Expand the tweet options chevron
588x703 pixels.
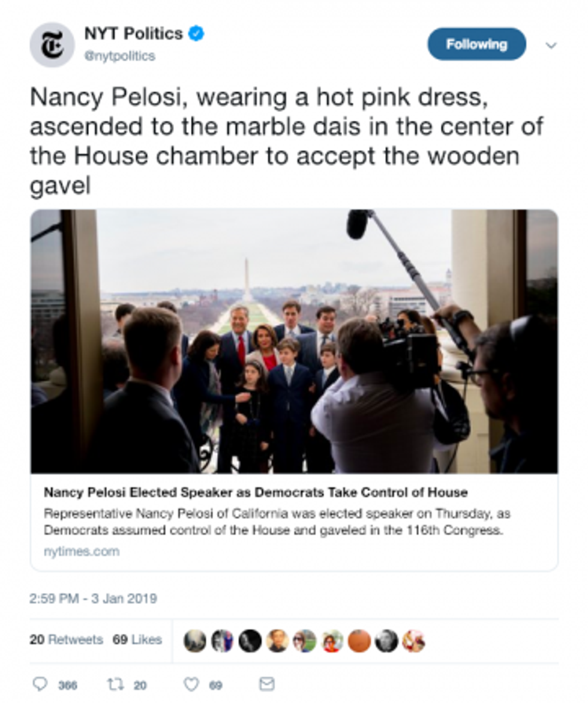[x=551, y=46]
